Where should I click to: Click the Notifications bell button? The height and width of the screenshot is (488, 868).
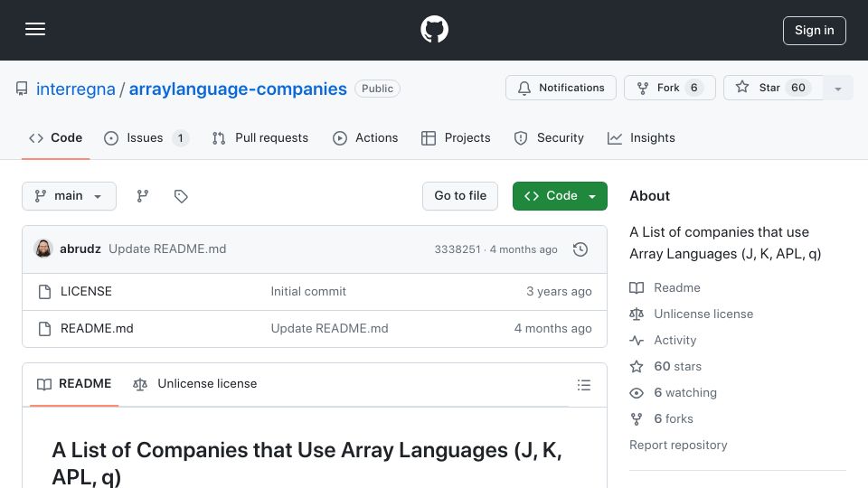[561, 88]
